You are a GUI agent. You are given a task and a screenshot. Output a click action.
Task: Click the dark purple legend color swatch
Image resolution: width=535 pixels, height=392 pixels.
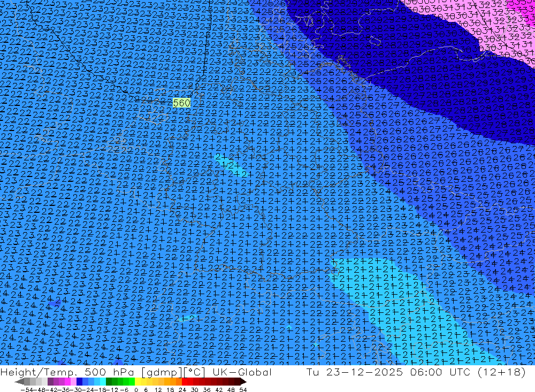tap(50, 382)
